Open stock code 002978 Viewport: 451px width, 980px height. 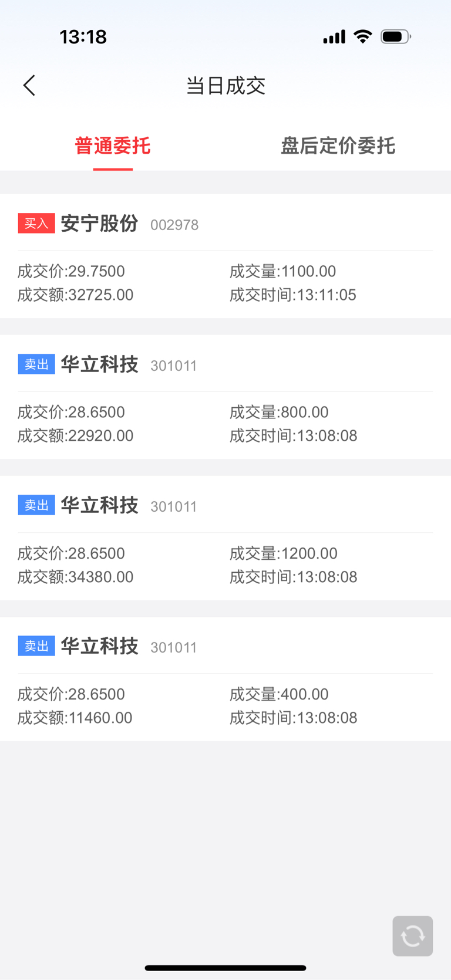pyautogui.click(x=174, y=225)
